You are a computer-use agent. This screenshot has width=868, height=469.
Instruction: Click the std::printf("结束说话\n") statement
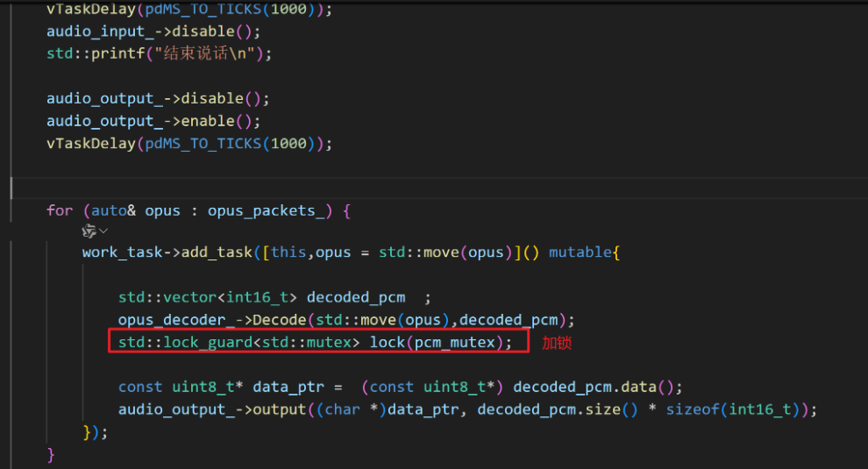click(159, 53)
